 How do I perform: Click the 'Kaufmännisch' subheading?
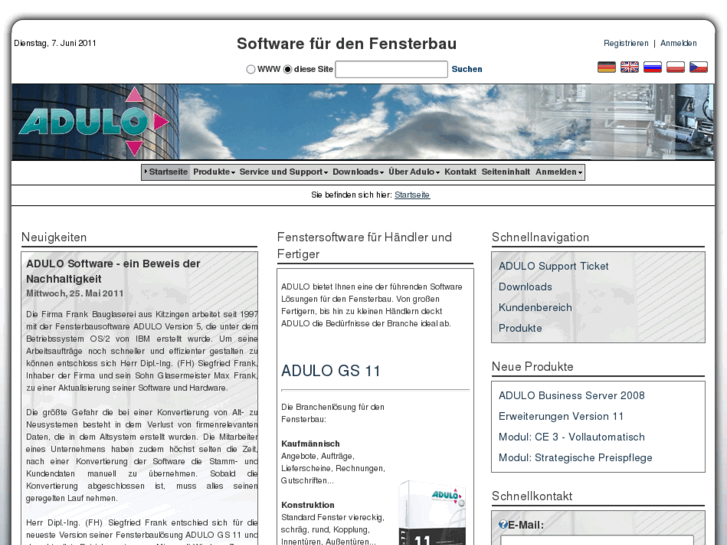(x=310, y=444)
